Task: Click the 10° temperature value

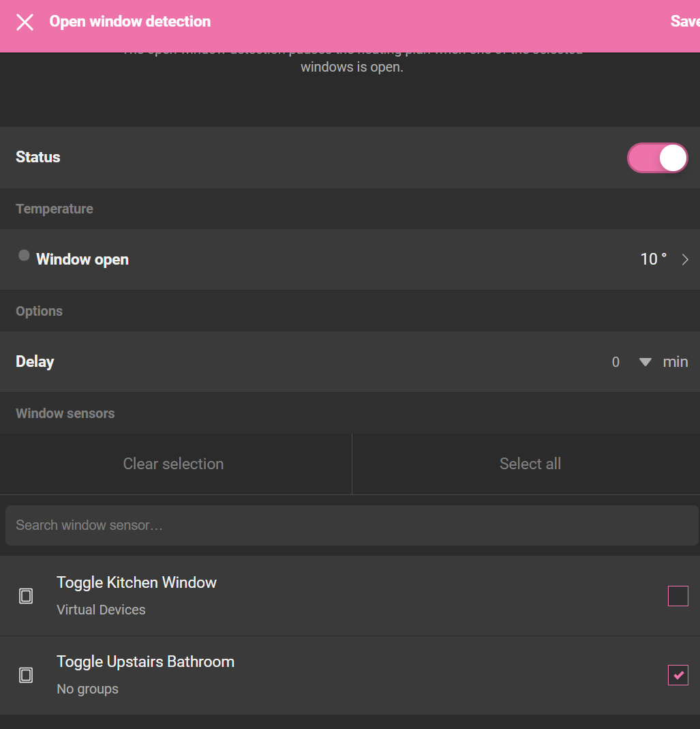Action: [653, 259]
